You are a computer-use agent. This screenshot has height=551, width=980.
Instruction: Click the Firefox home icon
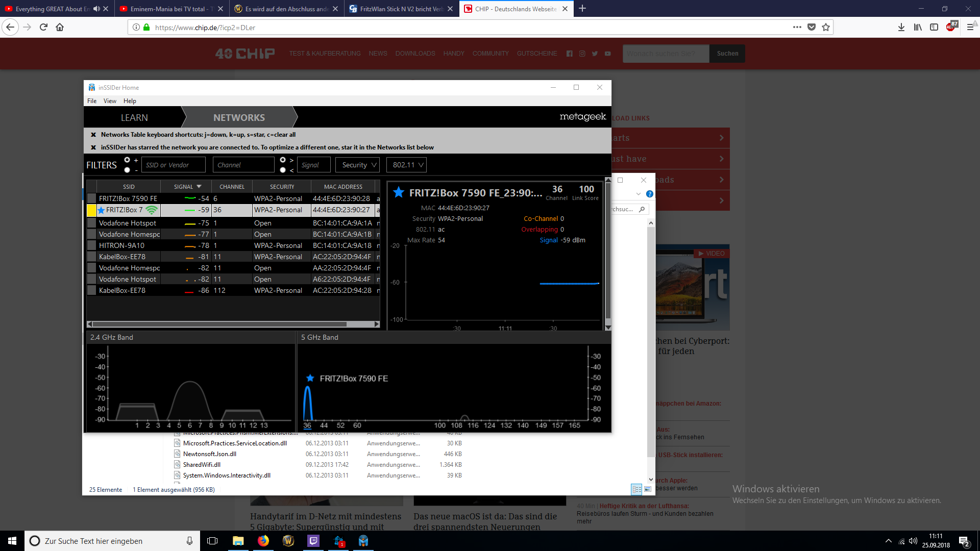click(60, 28)
